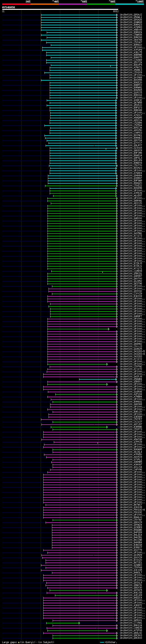Select hit label UniRef100_C5YQY9
Viewport: 146px width, 644px height.
131,72
